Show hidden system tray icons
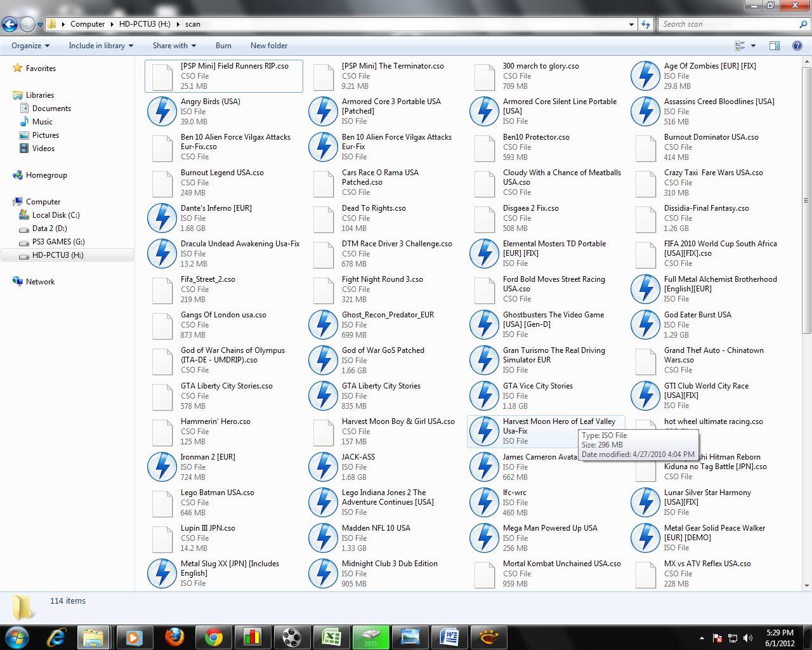Screen dimensions: 812x650 tap(702, 638)
